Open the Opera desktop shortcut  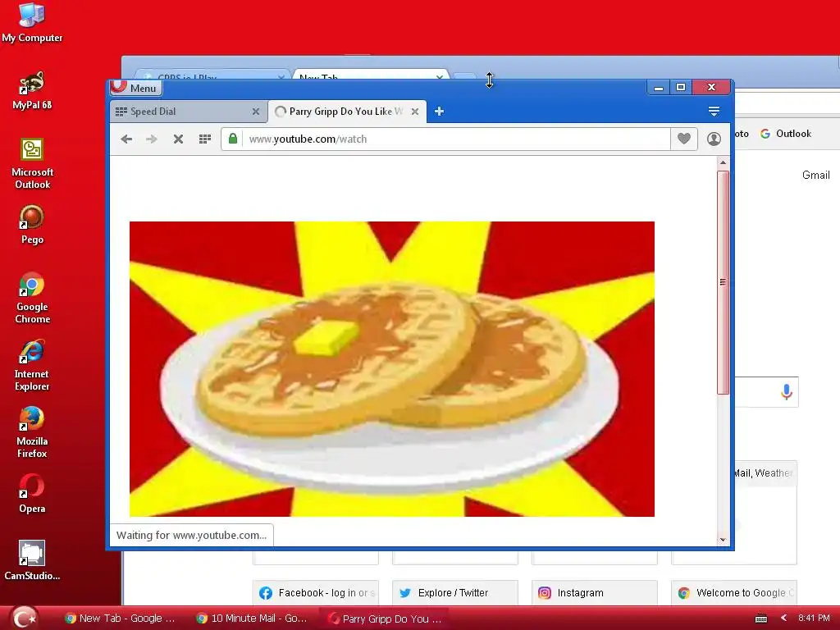32,494
